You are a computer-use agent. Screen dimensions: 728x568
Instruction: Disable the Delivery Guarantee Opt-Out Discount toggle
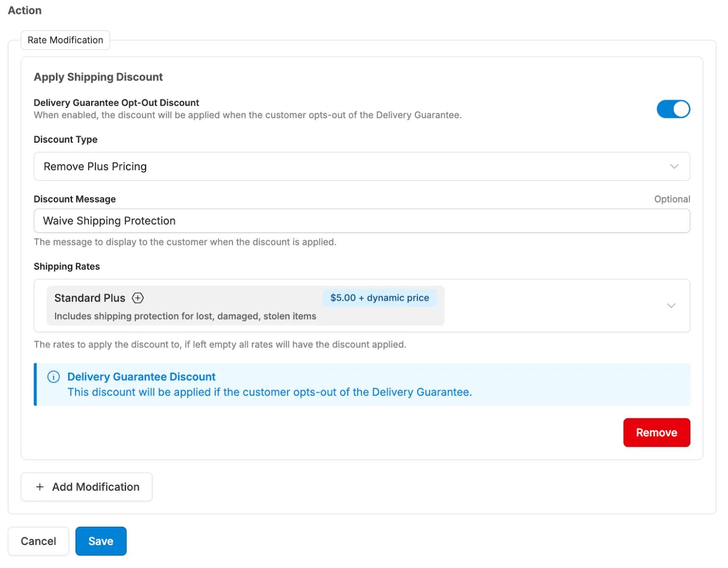click(673, 109)
